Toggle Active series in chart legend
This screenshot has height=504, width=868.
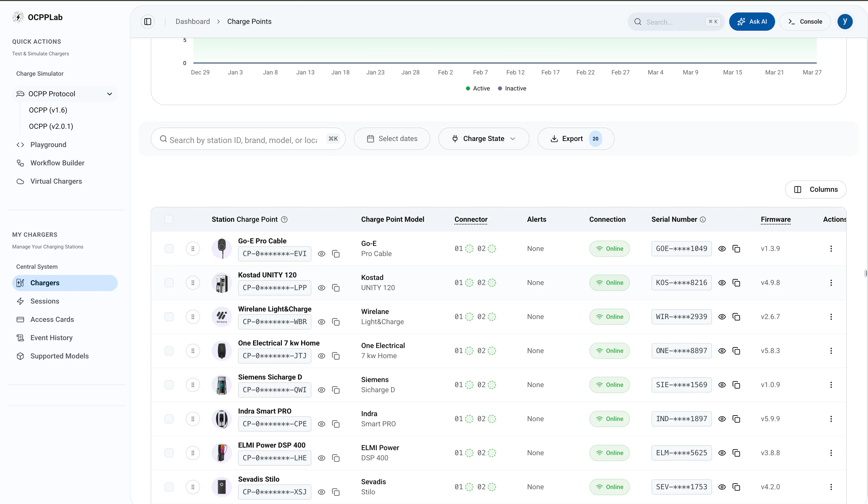coord(478,89)
